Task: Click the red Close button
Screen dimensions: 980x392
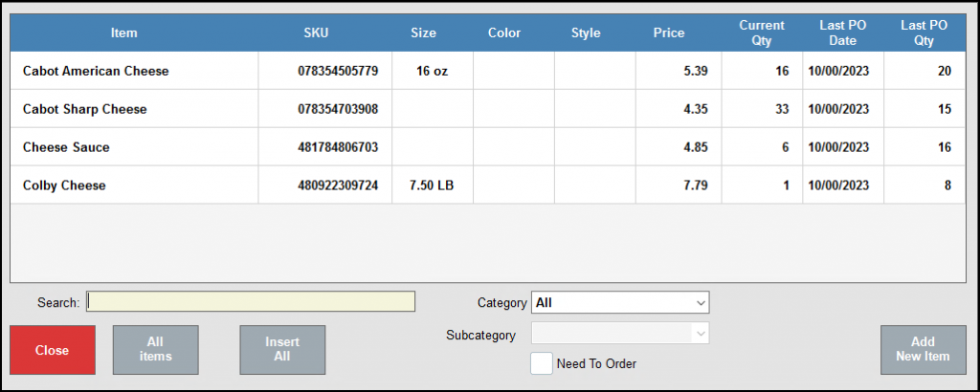Action: 53,350
